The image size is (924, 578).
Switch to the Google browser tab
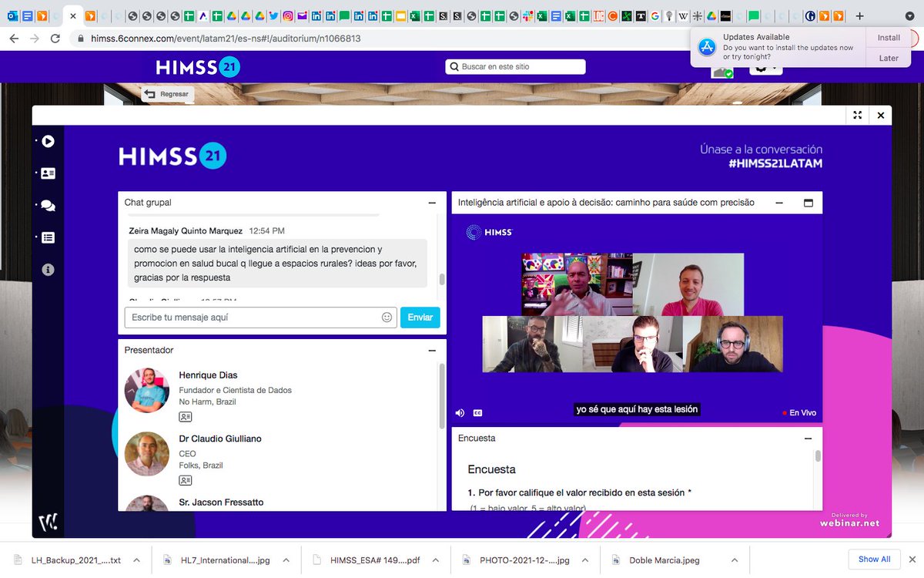tap(655, 15)
